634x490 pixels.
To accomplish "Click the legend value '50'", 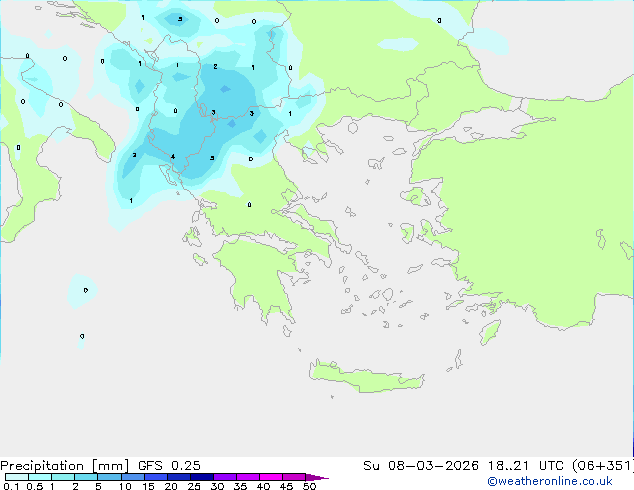I will pyautogui.click(x=309, y=486).
